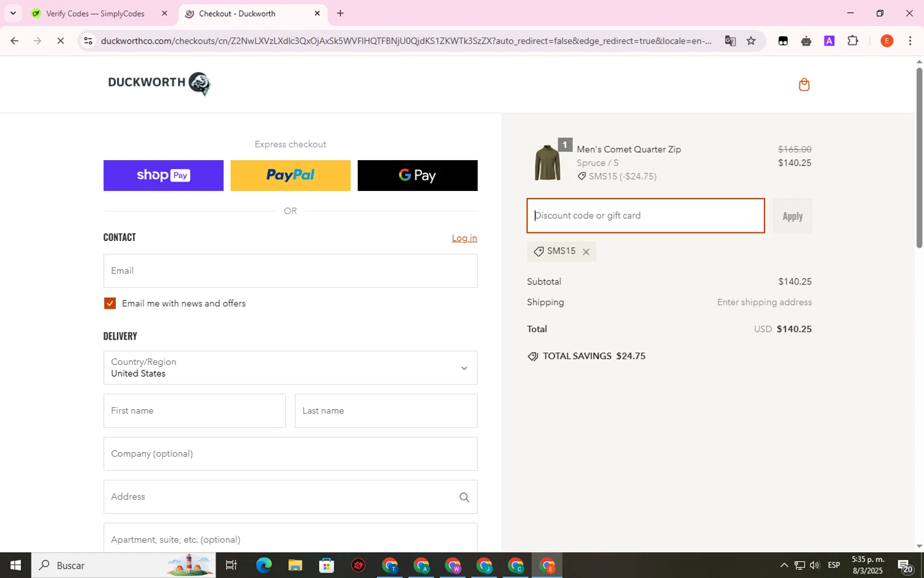Screen dimensions: 924x578
Task: Close the Checkout - Duckworth tab
Action: (317, 13)
